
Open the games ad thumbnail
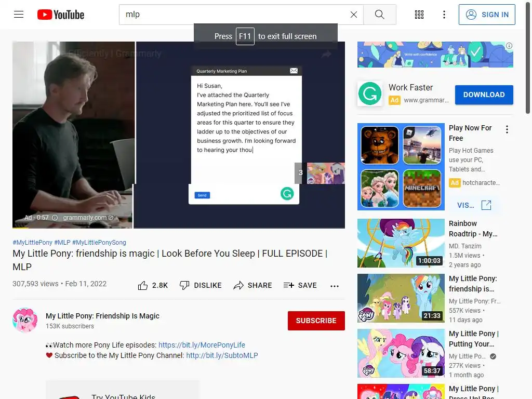pos(401,167)
